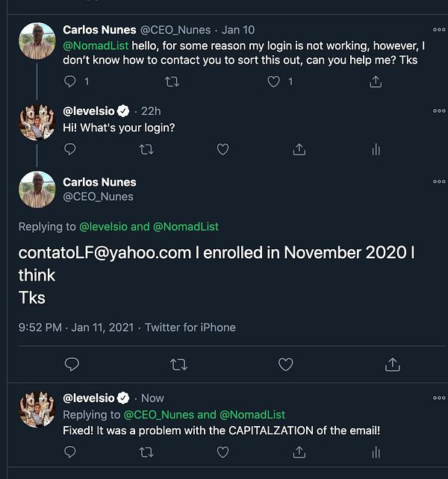Image resolution: width=448 pixels, height=479 pixels.
Task: View analytics for the "Fixed!" tweet
Action: point(376,452)
